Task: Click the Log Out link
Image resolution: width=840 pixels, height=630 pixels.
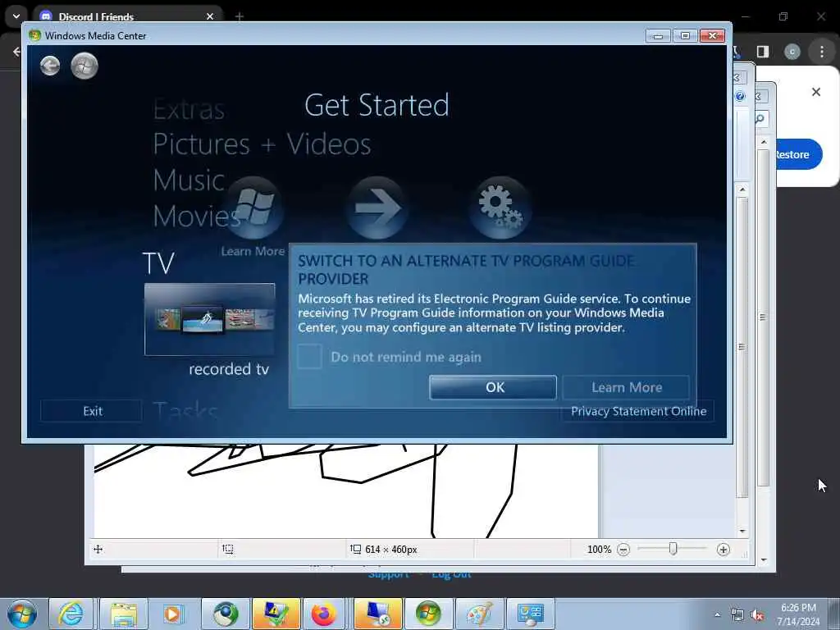Action: point(451,575)
